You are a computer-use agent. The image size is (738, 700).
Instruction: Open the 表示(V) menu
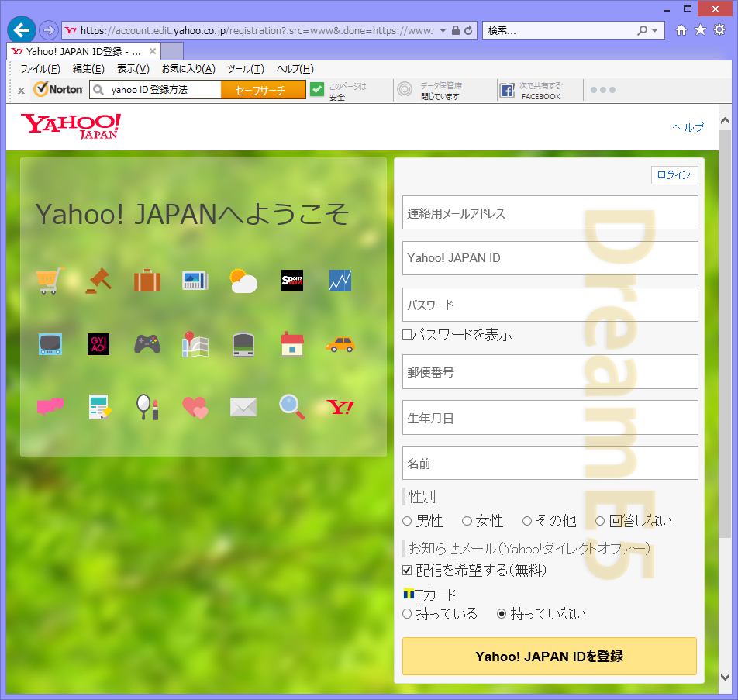(x=133, y=69)
